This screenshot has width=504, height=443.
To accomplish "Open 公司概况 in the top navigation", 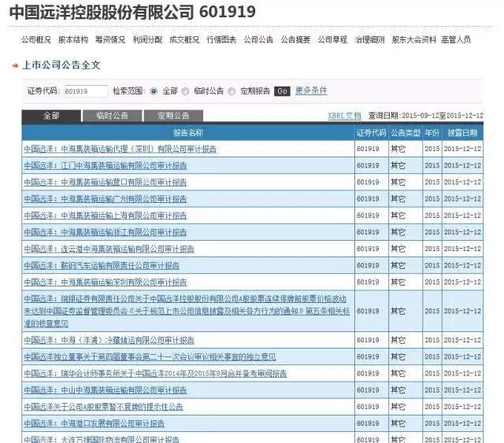I will pyautogui.click(x=35, y=39).
